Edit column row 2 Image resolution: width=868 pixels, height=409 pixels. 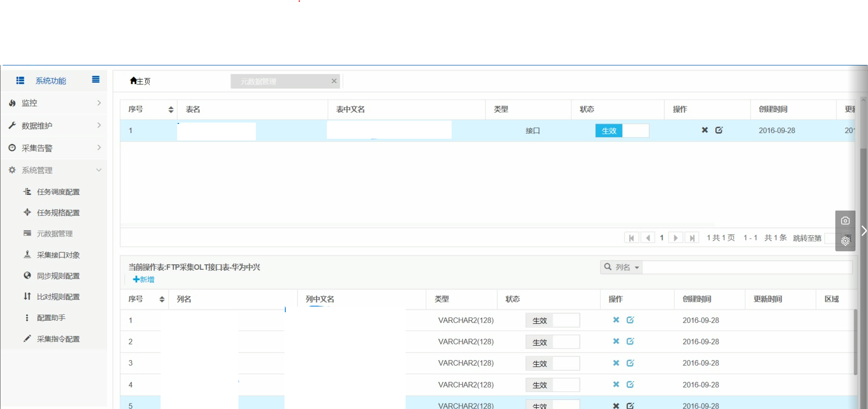pyautogui.click(x=630, y=341)
